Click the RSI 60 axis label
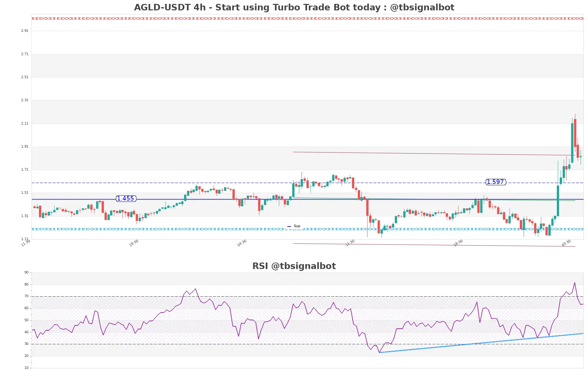Image resolution: width=588 pixels, height=392 pixels. pos(26,308)
